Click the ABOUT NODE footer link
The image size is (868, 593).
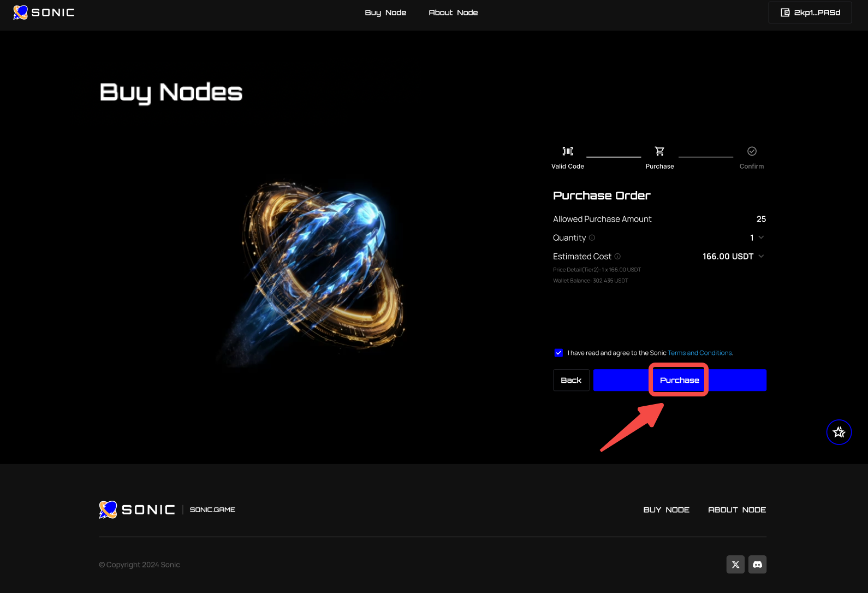click(x=737, y=510)
